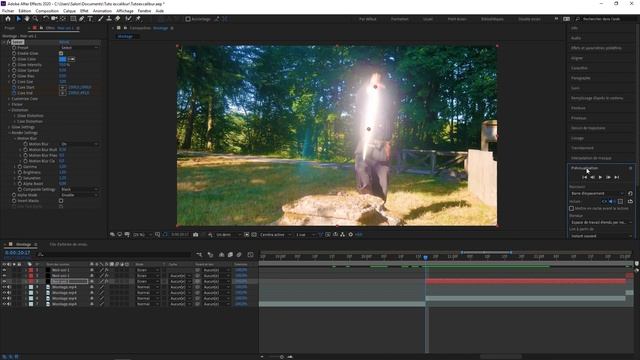Select the Rotation tool
640x360 pixels.
click(46, 19)
